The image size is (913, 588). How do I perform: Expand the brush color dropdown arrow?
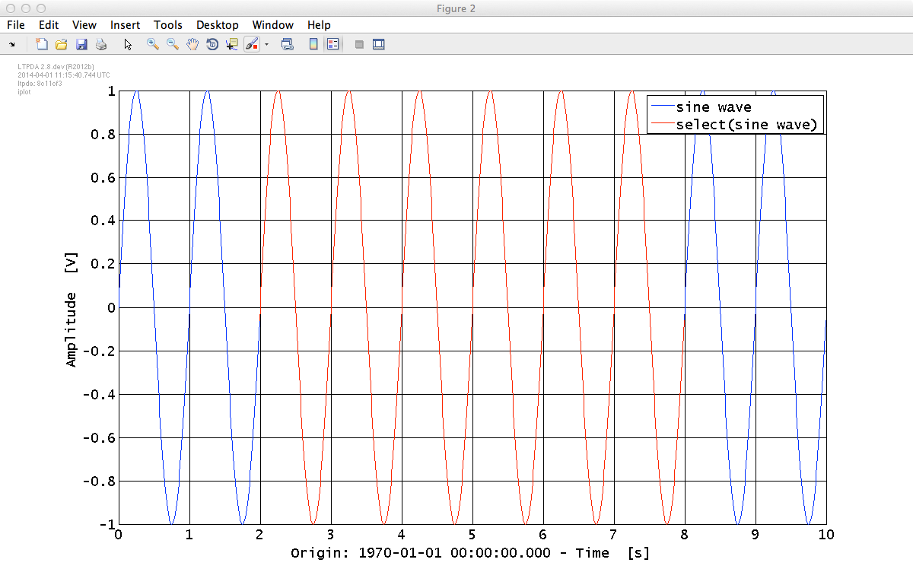click(267, 44)
